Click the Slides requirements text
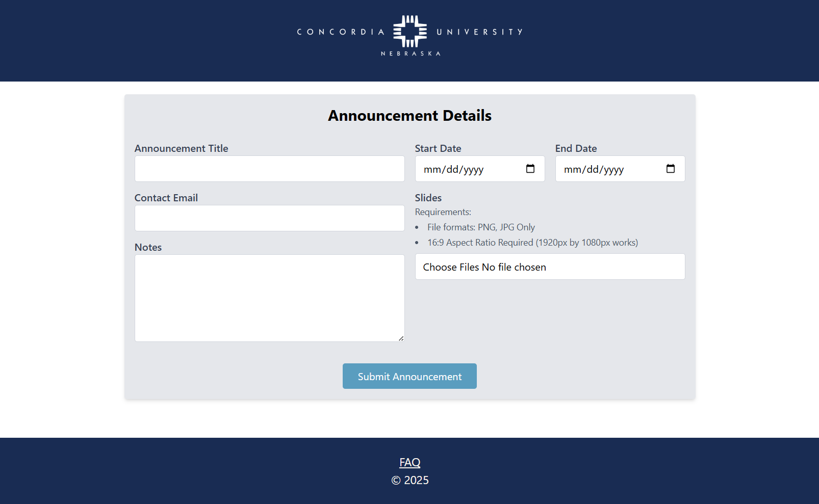The image size is (819, 504). coord(443,211)
